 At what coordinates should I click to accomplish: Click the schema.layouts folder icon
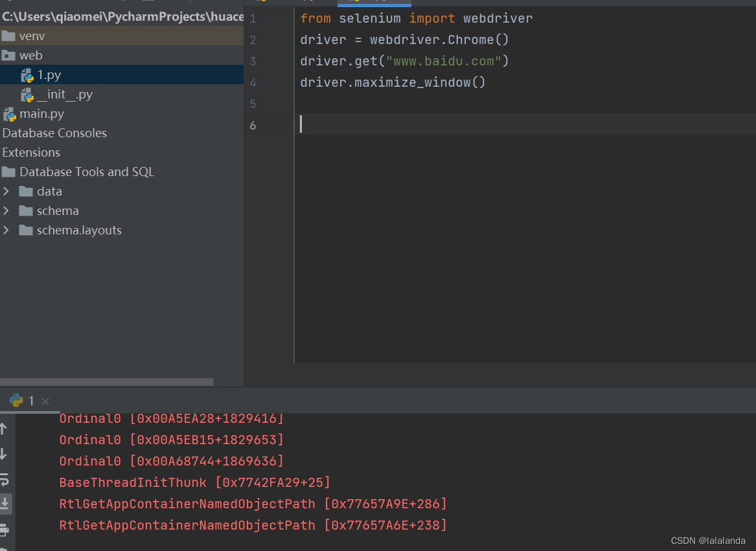pos(25,230)
